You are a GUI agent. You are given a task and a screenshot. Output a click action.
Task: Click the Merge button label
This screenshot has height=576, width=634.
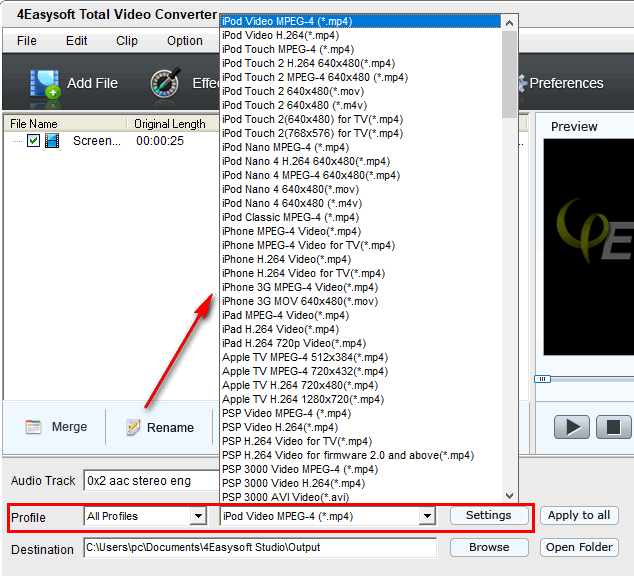[69, 427]
